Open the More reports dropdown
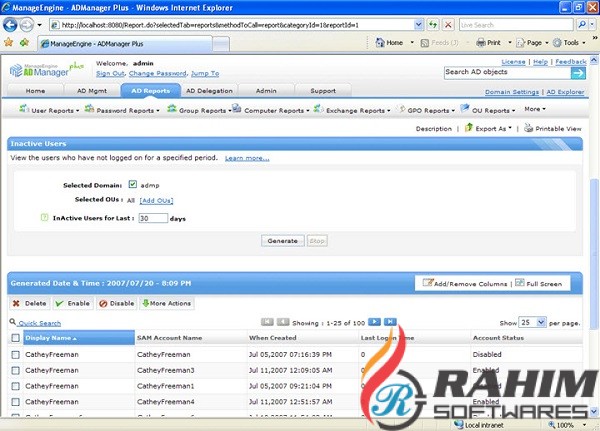 535,109
